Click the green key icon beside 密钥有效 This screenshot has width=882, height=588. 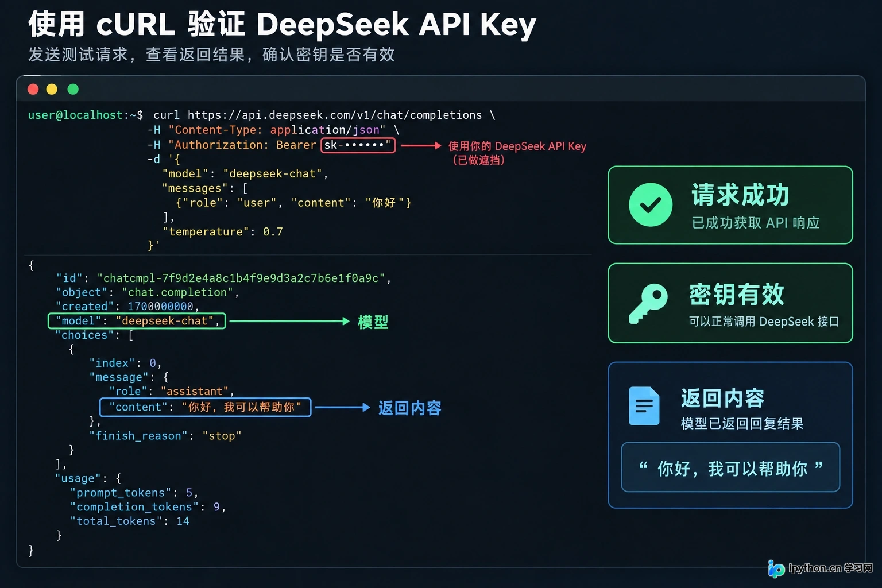[649, 303]
